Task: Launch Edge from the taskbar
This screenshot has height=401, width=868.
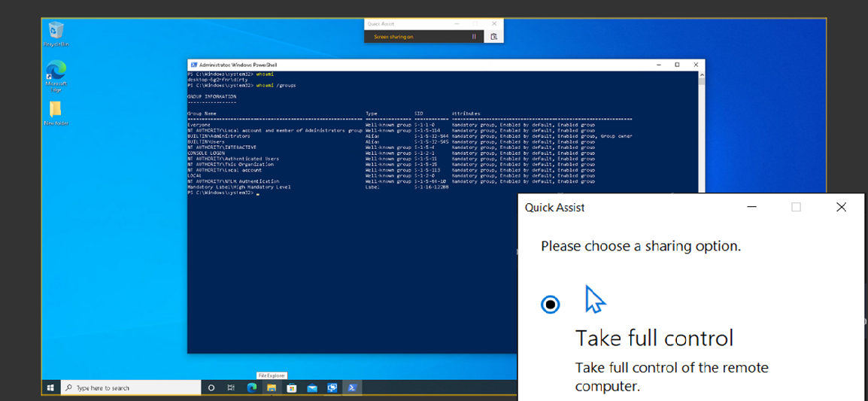Action: (x=251, y=387)
